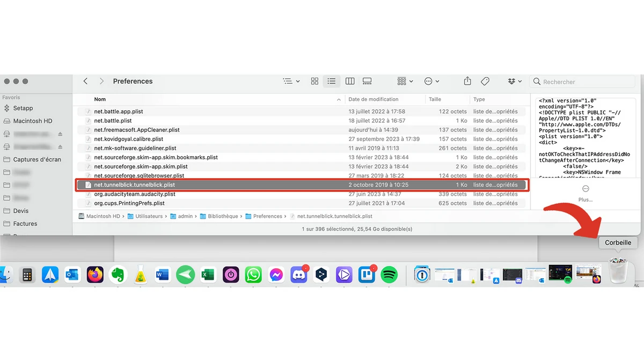Switch Finder to column view

(x=350, y=81)
